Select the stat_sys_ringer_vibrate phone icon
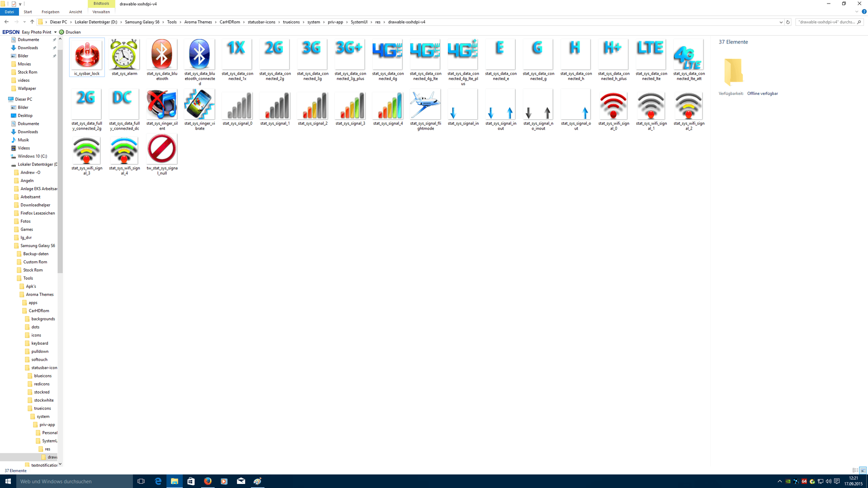Screen dimensions: 868x488 (199, 110)
